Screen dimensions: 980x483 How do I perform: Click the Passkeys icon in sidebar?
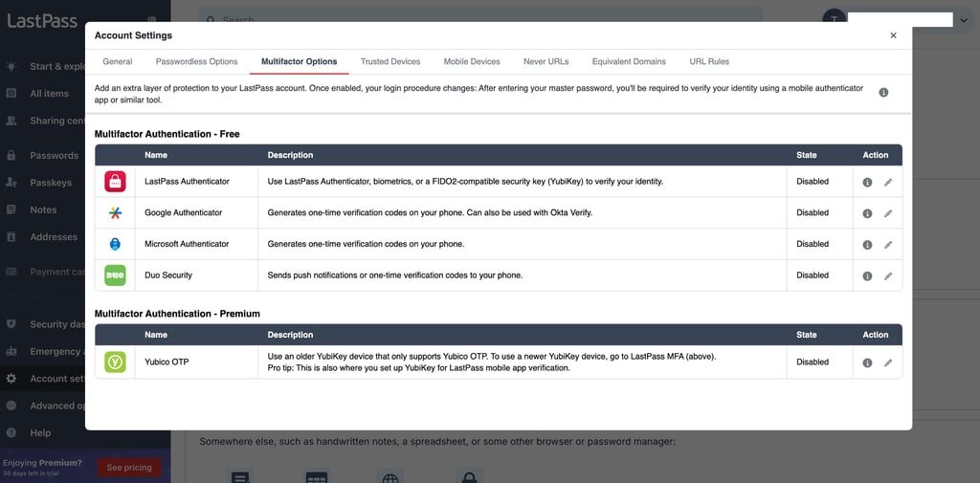[x=11, y=183]
